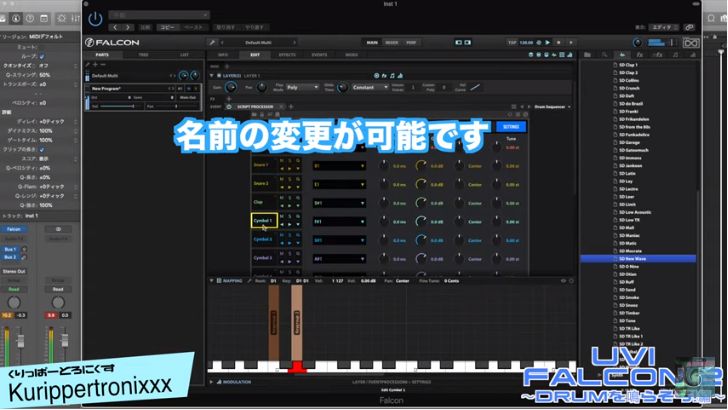Add a part with the plus icon
Viewport: 728px width, 410px height.
pyautogui.click(x=95, y=65)
